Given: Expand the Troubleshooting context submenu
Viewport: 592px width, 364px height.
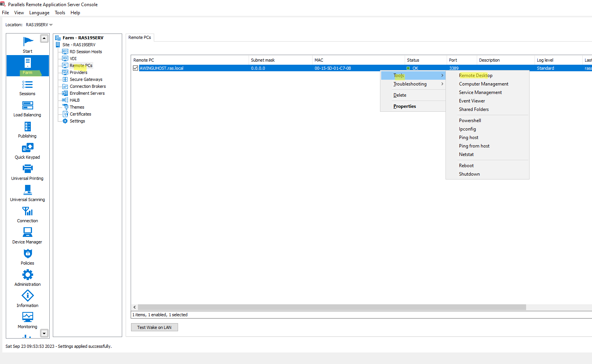Looking at the screenshot, I should click(x=413, y=84).
